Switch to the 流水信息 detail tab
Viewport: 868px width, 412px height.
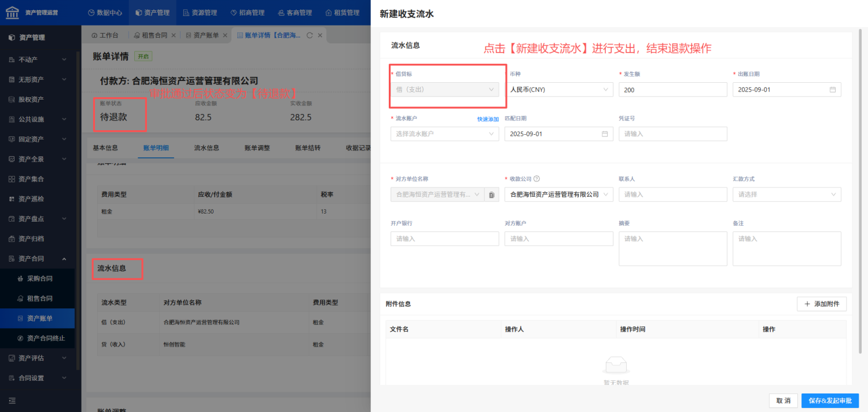[x=207, y=148]
